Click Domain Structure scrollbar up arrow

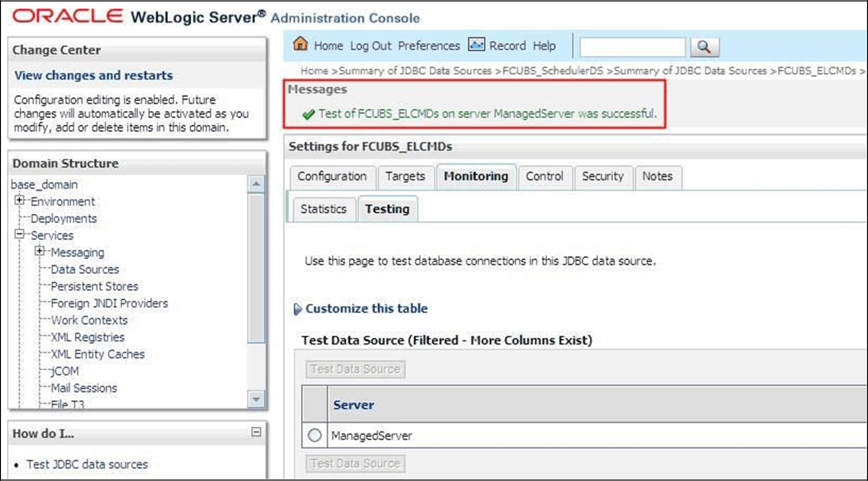pos(256,184)
